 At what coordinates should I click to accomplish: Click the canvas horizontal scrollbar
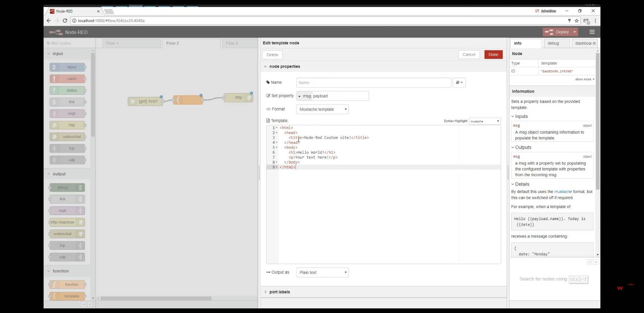156,298
